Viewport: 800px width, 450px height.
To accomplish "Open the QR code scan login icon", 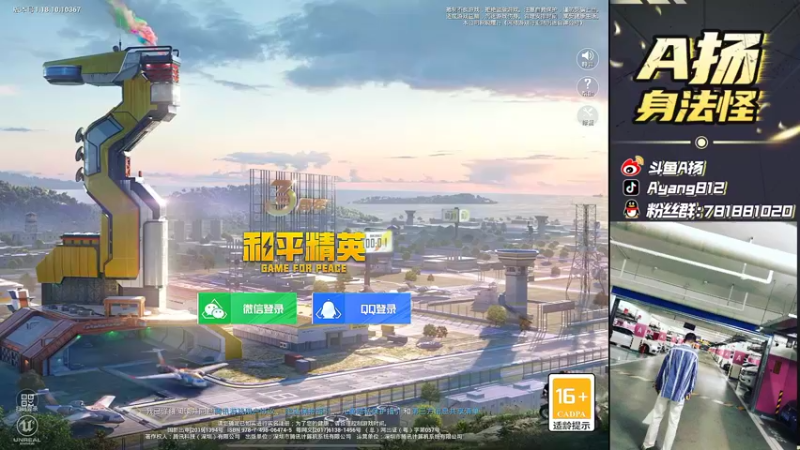I will (x=27, y=402).
